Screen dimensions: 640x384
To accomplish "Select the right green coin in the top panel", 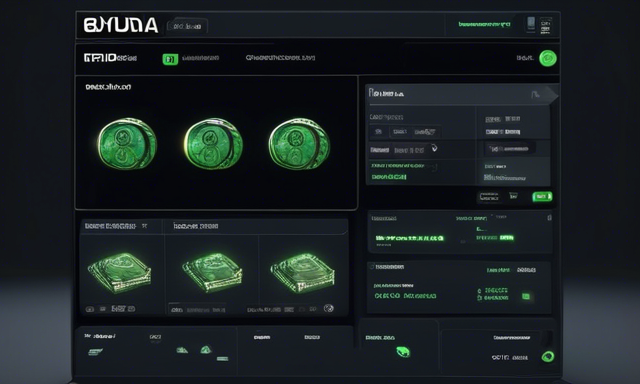I will click(299, 143).
